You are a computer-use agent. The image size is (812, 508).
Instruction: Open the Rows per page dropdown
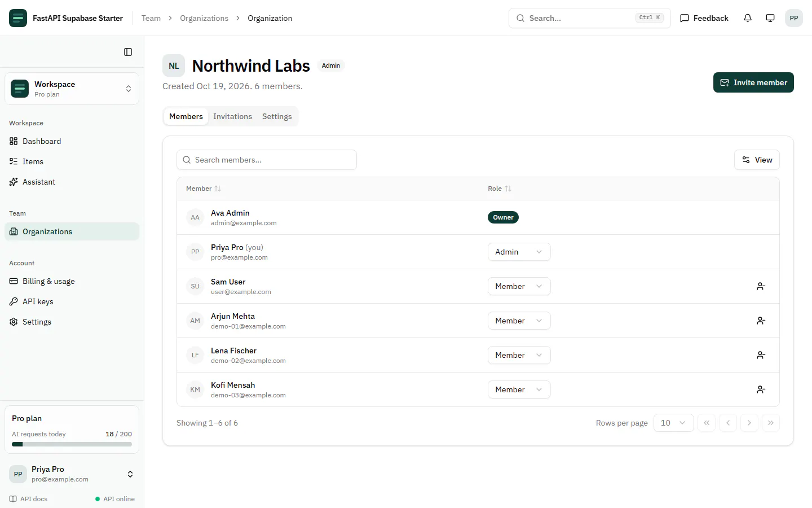pyautogui.click(x=673, y=423)
